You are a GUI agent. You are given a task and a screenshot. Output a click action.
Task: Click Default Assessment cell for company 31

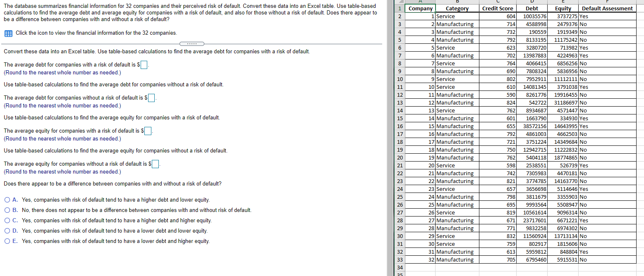coord(607,252)
